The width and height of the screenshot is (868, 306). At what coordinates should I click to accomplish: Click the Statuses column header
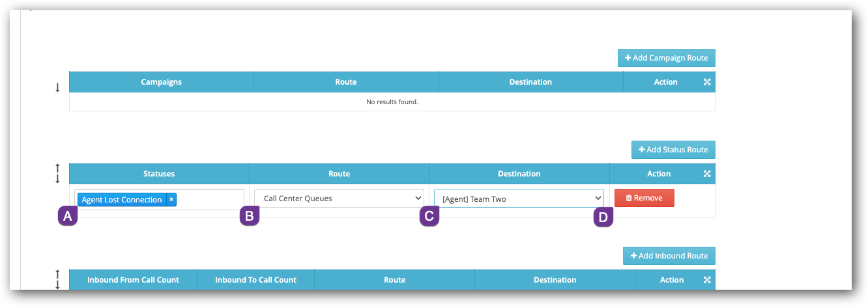[159, 174]
